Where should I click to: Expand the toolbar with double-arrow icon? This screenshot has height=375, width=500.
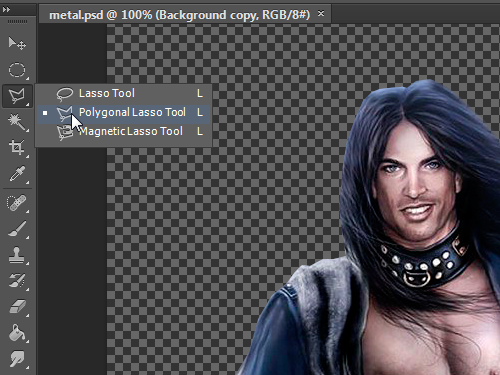(x=6, y=10)
